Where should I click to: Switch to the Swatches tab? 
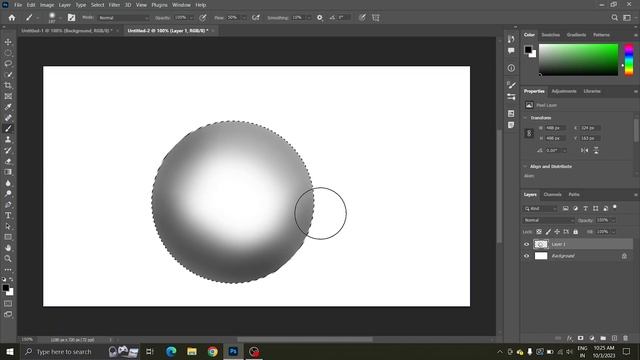[x=550, y=35]
